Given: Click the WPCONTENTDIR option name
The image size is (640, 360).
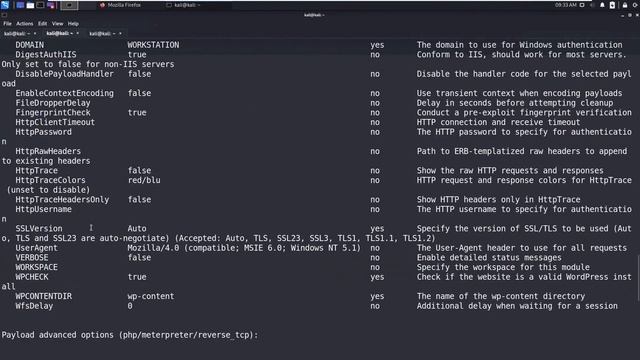Looking at the screenshot, I should [43, 296].
